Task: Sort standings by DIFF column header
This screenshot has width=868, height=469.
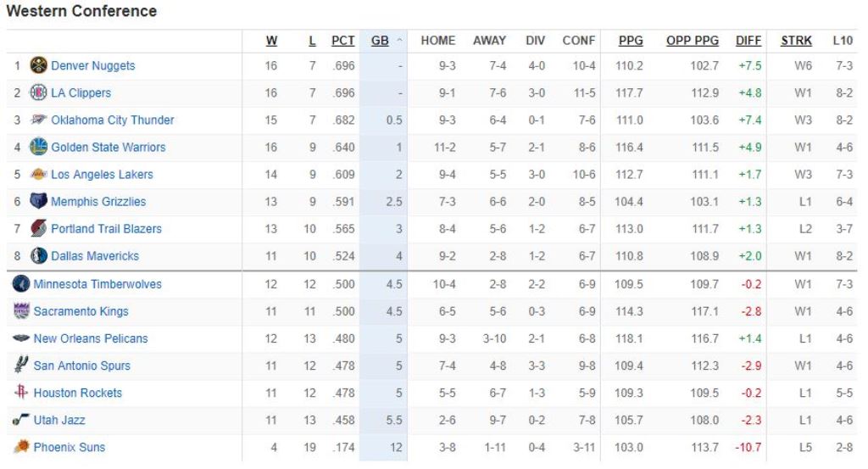Action: tap(748, 40)
